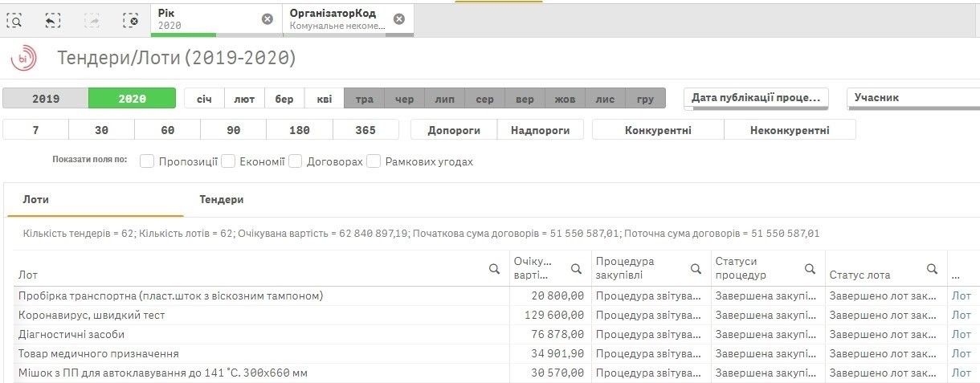Click the step forward selection icon
This screenshot has height=383, width=980.
tap(92, 21)
